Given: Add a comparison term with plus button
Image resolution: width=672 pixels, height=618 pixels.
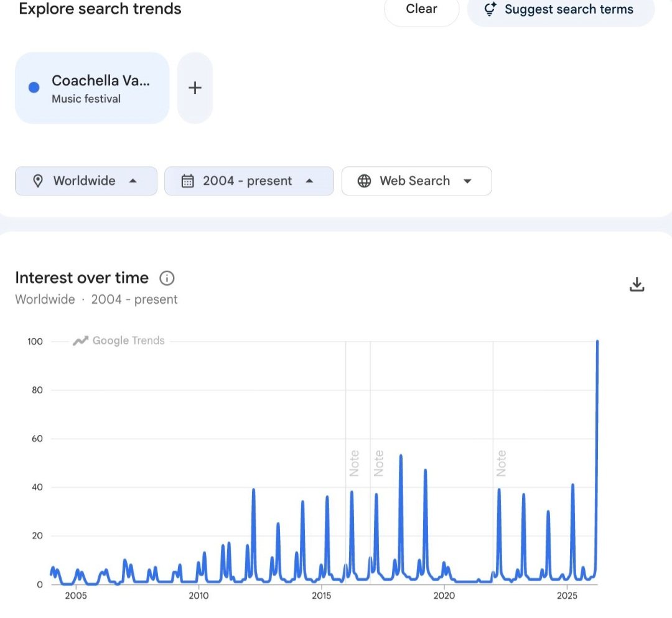Looking at the screenshot, I should (195, 88).
